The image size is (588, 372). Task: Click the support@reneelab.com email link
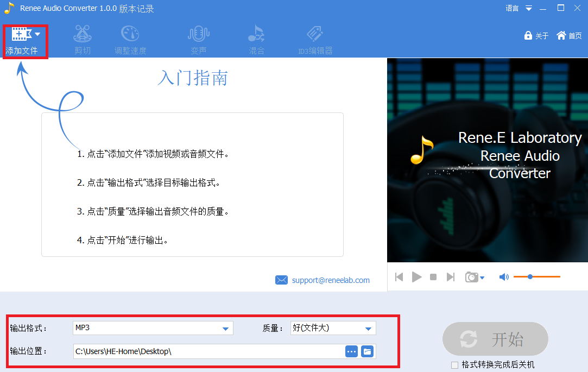point(331,280)
